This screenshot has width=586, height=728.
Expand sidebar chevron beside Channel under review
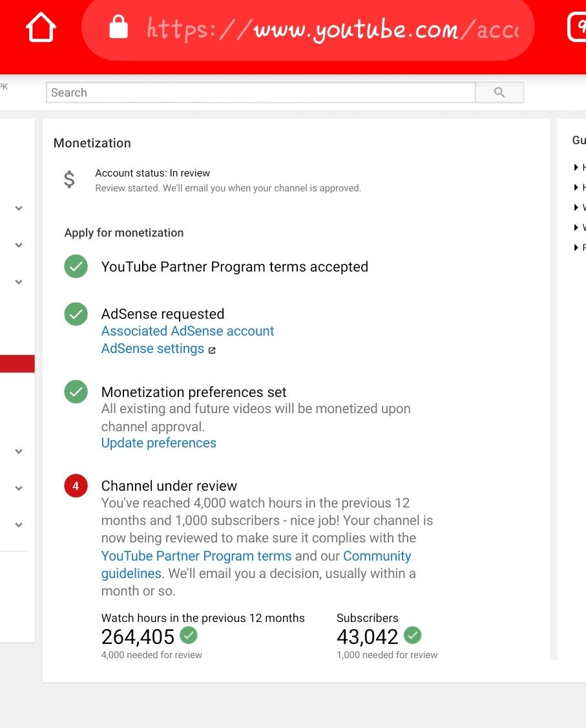(19, 488)
